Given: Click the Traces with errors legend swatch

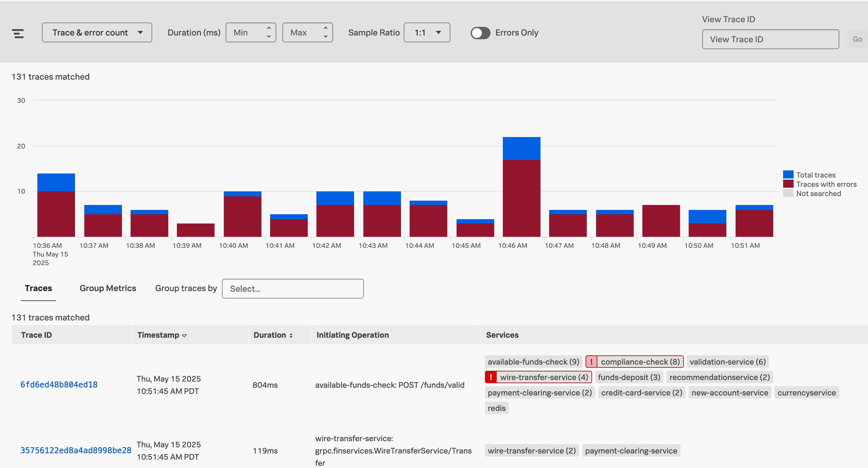Looking at the screenshot, I should (x=788, y=184).
